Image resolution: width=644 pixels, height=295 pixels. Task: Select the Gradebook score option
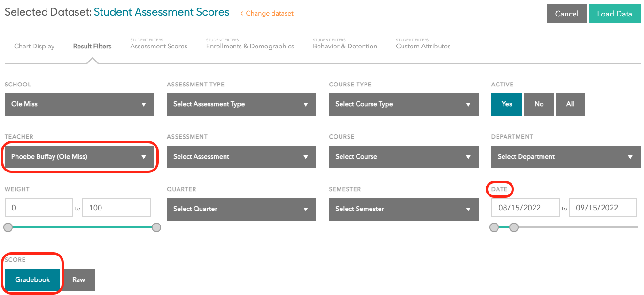pos(32,280)
